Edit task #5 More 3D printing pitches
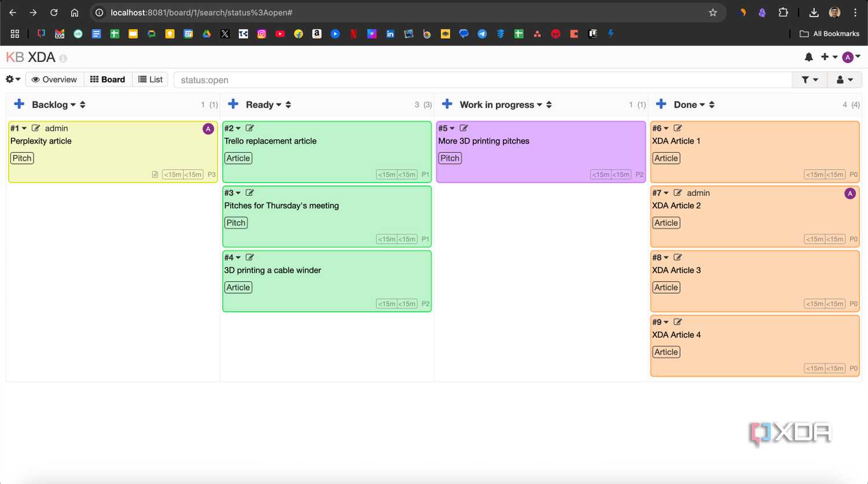This screenshot has width=868, height=484. [464, 128]
